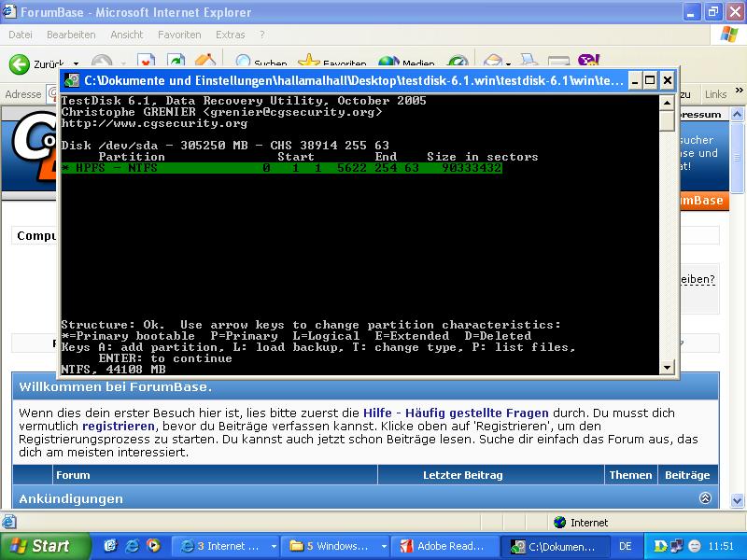747x560 pixels.
Task: Click the 'D' tray icon in system tray
Action: (660, 546)
